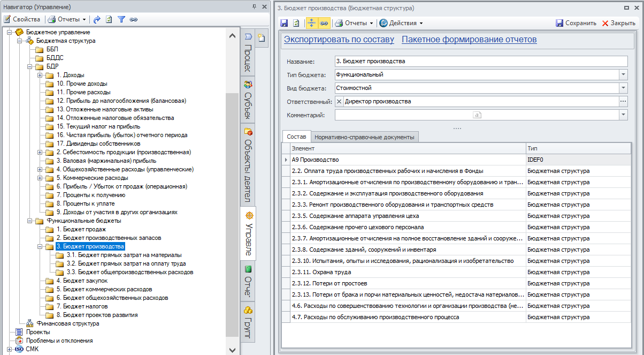Click the filter funnel icon in Navigator toolbar
644x355 pixels.
(x=121, y=19)
